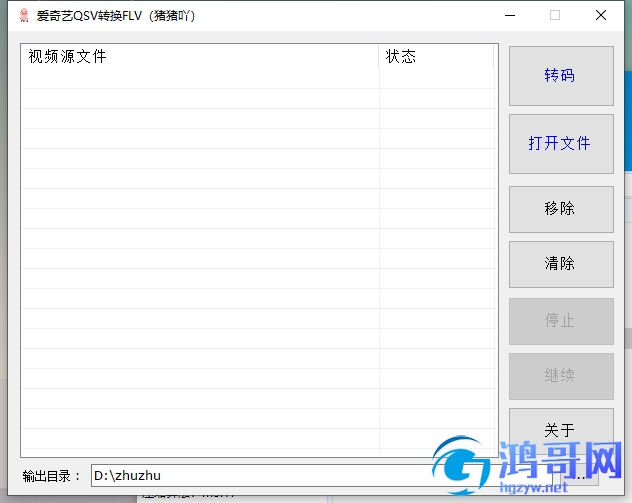
Task: Remove selected entry with 移除 button
Action: pyautogui.click(x=561, y=209)
